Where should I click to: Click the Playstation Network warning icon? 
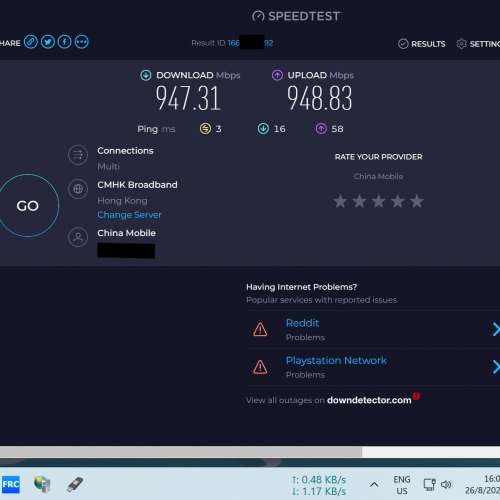260,367
